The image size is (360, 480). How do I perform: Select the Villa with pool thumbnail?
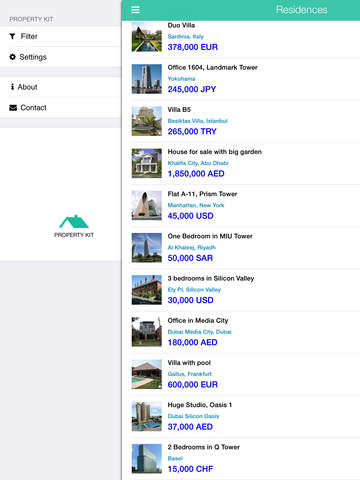point(147,374)
